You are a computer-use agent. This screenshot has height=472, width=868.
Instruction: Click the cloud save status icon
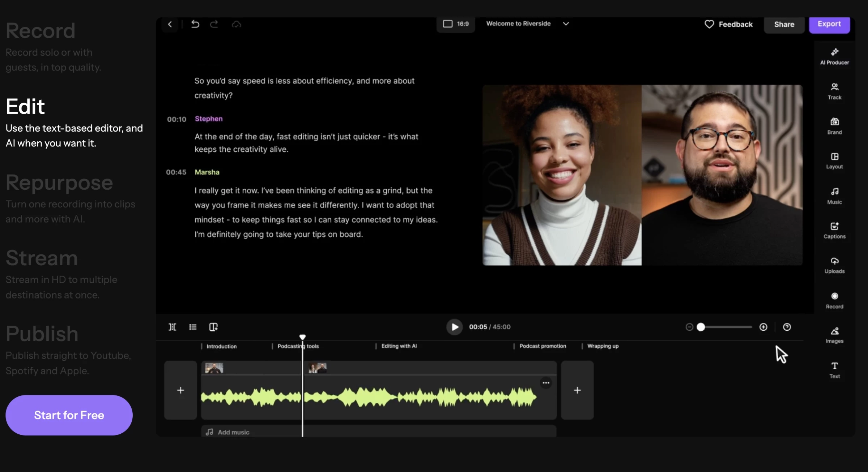tap(236, 24)
